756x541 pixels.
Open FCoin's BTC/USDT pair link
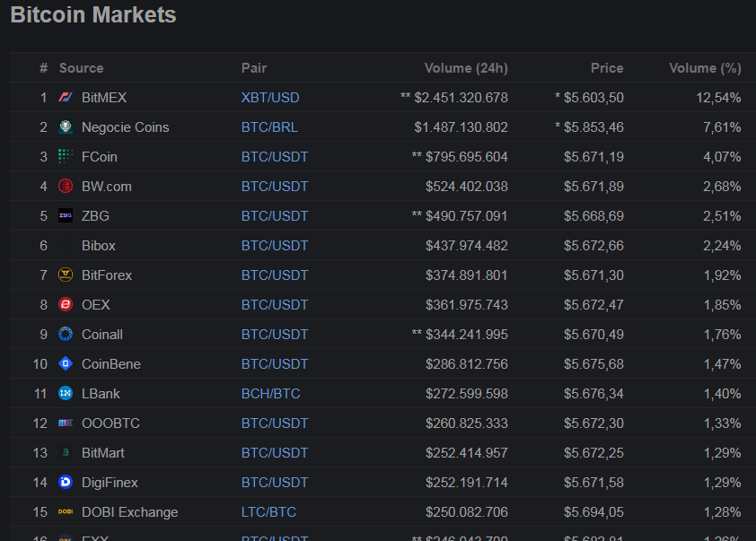pos(275,157)
